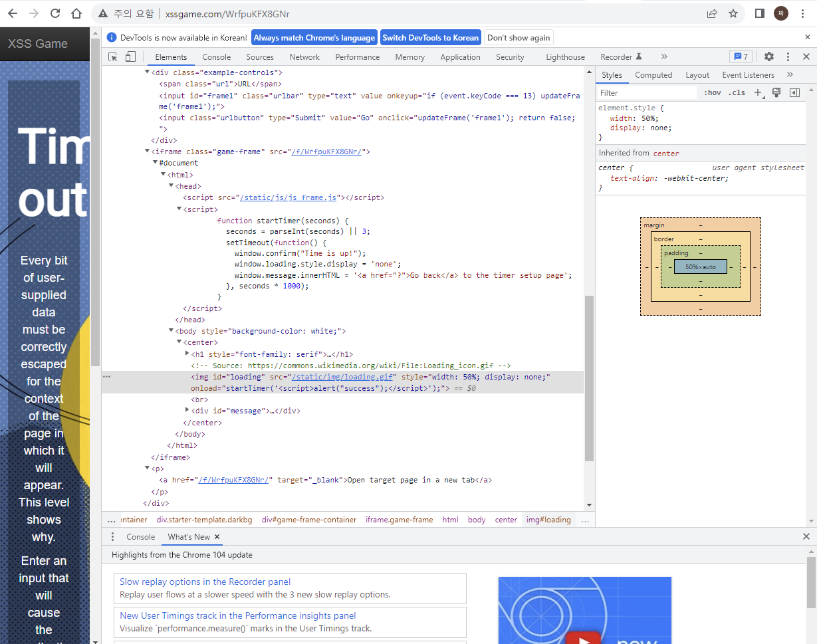Go back in browser history
This screenshot has width=817, height=644.
click(13, 13)
